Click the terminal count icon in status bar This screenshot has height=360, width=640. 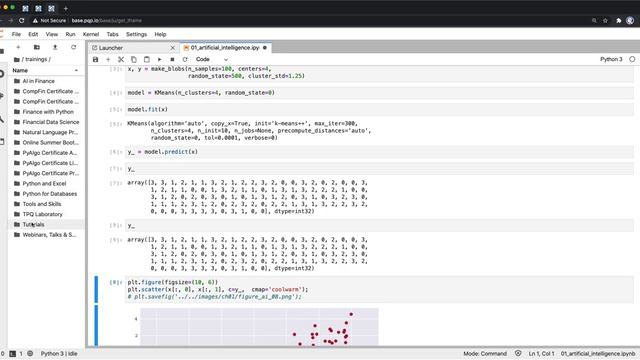(13, 354)
